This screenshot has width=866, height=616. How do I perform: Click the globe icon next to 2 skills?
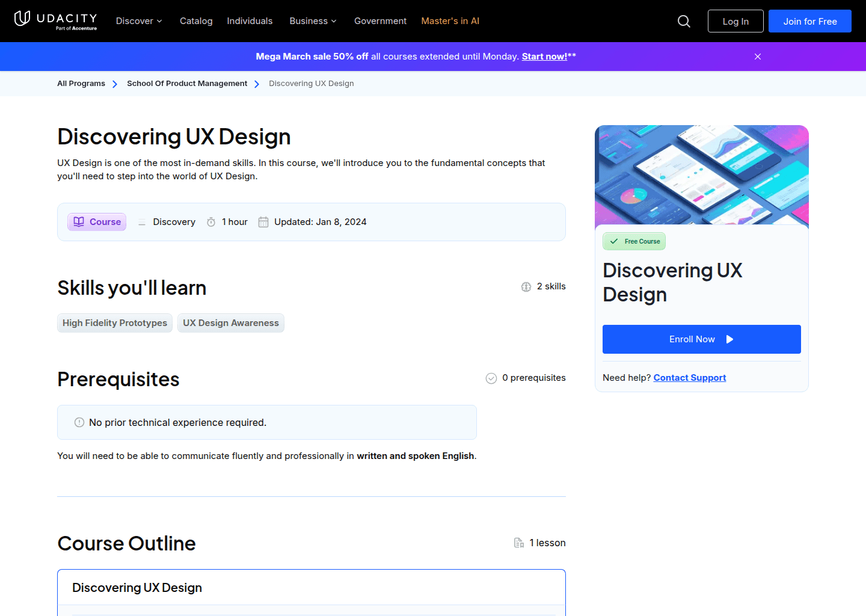526,286
